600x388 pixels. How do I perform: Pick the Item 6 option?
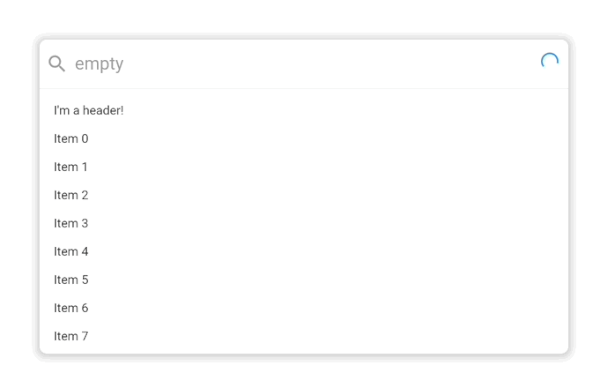tap(304, 308)
